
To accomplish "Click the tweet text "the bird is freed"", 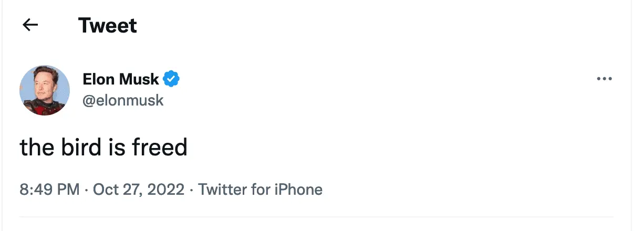I will coord(103,148).
